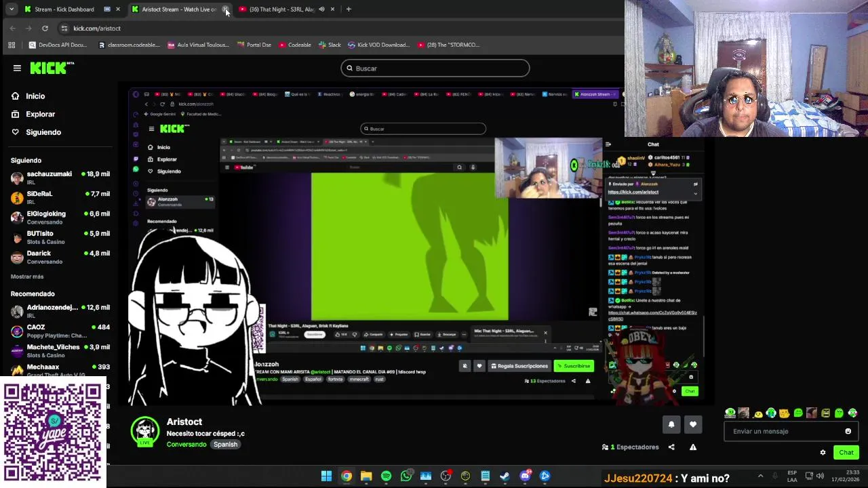Click Regala Suscripciones inside streamed video
Viewport: 868px width, 488px height.
tap(519, 366)
